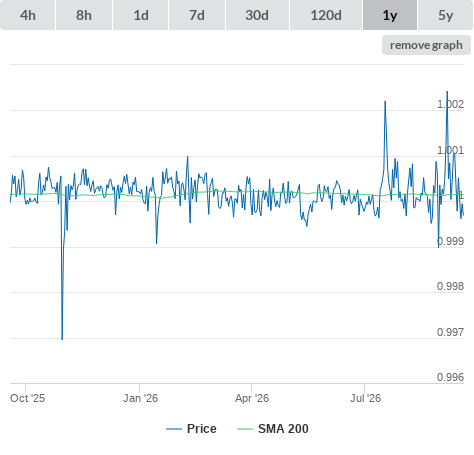The height and width of the screenshot is (455, 474).
Task: Click the lowest price dip near 0.997
Action: (x=62, y=338)
